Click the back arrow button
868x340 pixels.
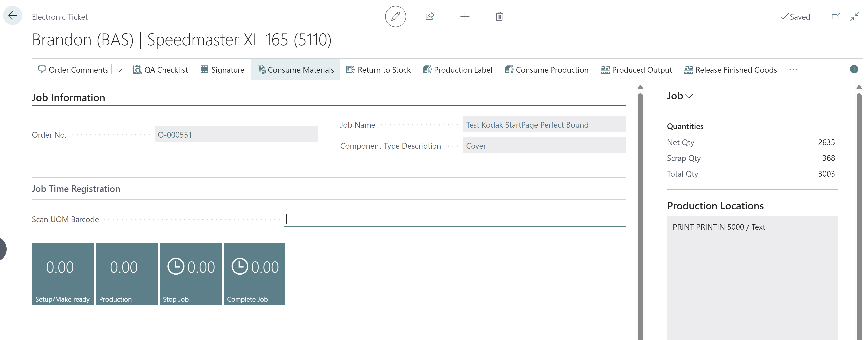[13, 16]
